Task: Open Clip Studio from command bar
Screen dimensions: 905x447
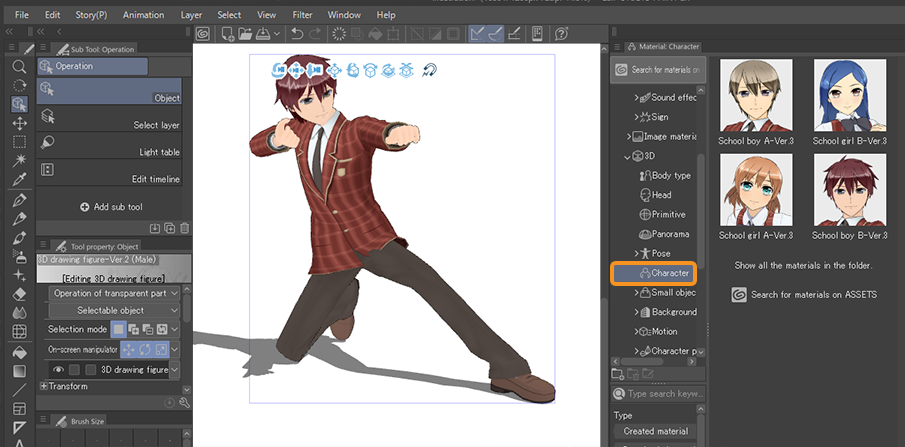Action: coord(203,34)
